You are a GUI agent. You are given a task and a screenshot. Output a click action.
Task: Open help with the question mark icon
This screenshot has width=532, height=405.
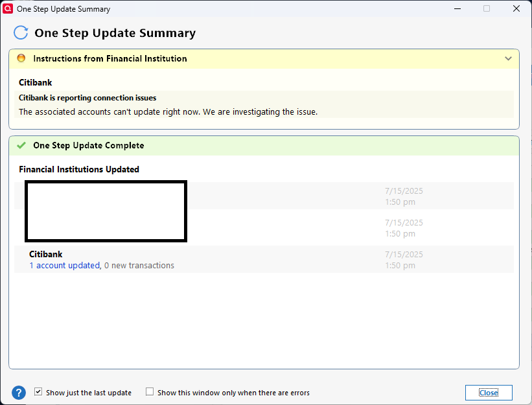point(19,393)
